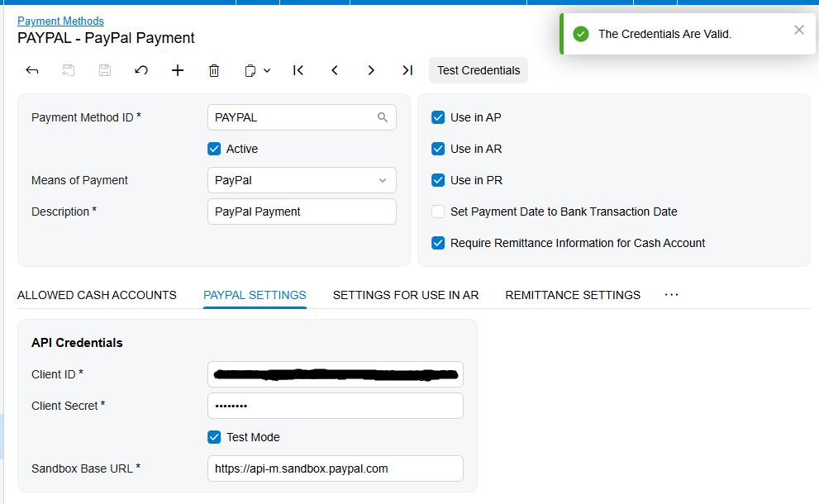Image resolution: width=819 pixels, height=504 pixels.
Task: Toggle the Active checkbox
Action: coord(214,149)
